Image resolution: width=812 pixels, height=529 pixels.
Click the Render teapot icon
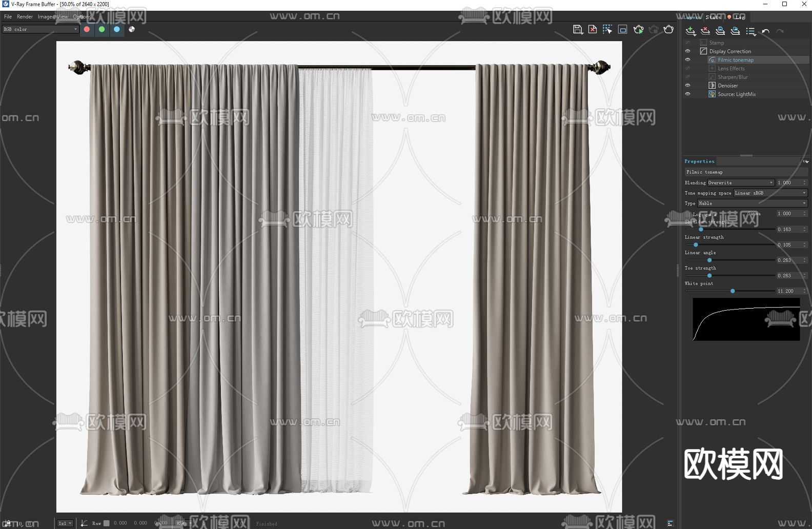coord(668,29)
